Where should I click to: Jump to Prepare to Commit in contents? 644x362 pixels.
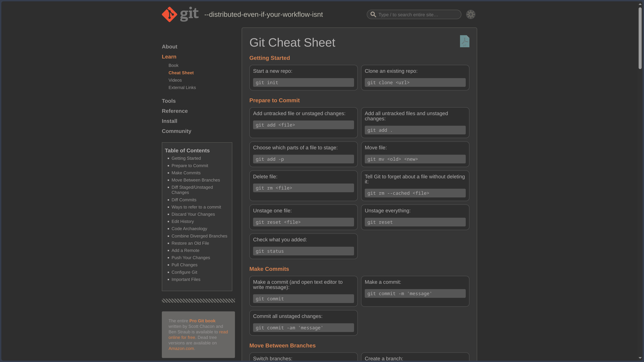coord(190,166)
